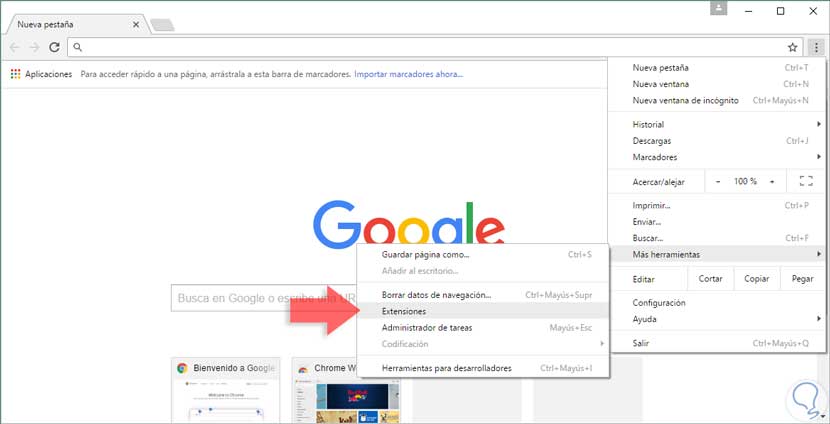
Task: Toggle fullscreen from the zoom row
Action: (x=806, y=181)
